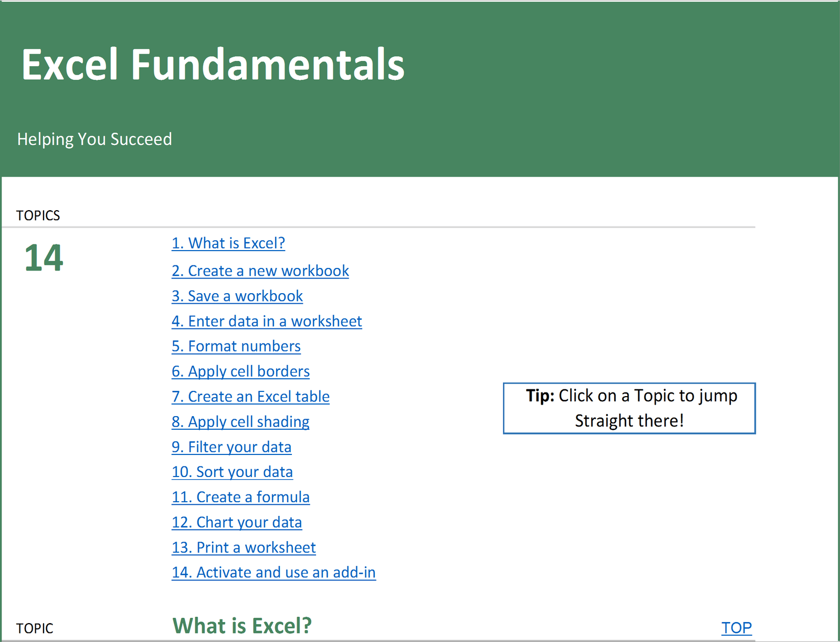Jump to 'Enter data in a worksheet'

click(x=266, y=321)
